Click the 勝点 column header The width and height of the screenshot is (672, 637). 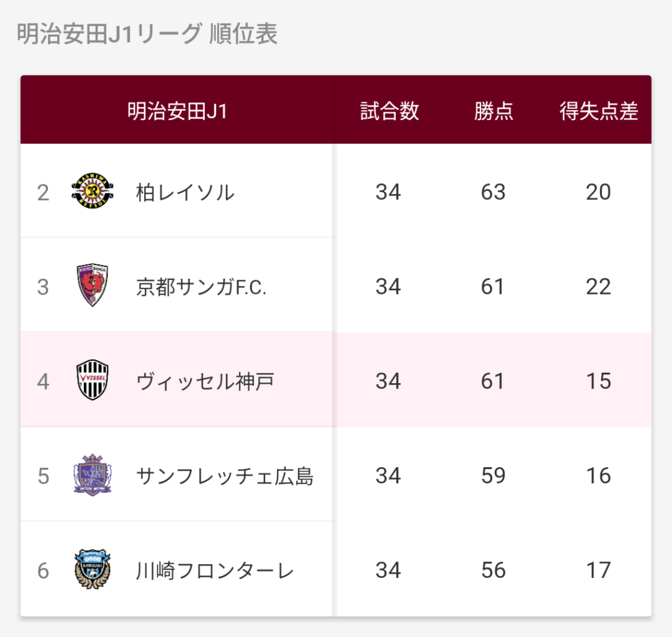[493, 112]
